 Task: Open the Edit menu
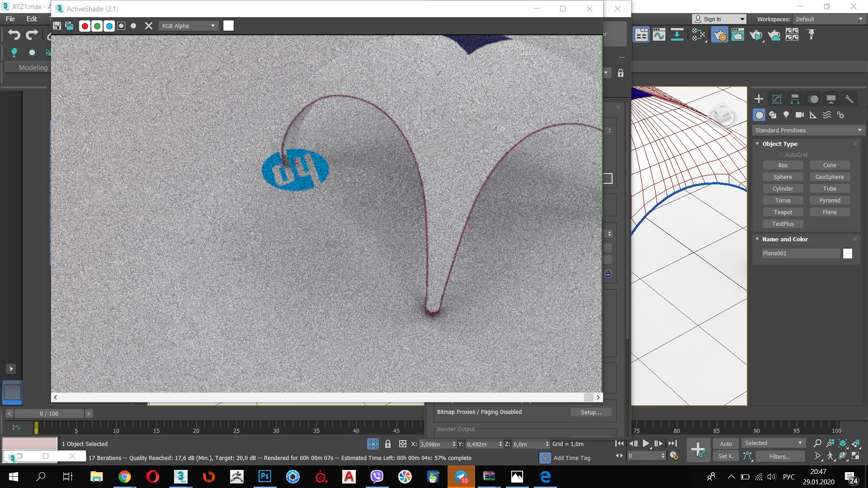point(32,19)
